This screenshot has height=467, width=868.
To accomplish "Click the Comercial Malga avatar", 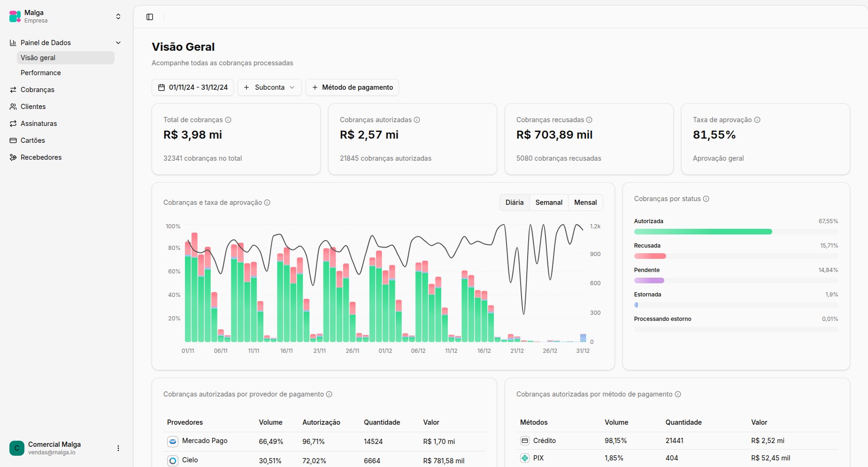I will [x=17, y=448].
